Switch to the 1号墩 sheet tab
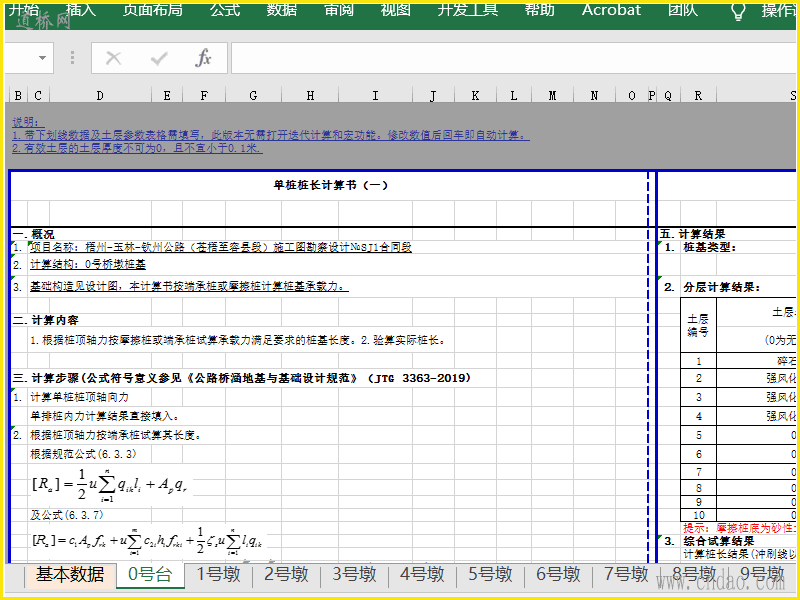Screen dimensions: 800x600 218,574
